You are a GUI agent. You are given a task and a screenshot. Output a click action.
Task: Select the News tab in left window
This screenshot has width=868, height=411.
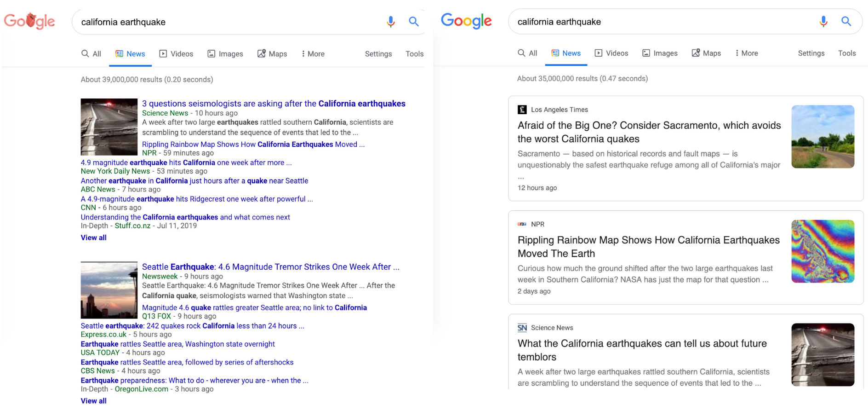130,54
